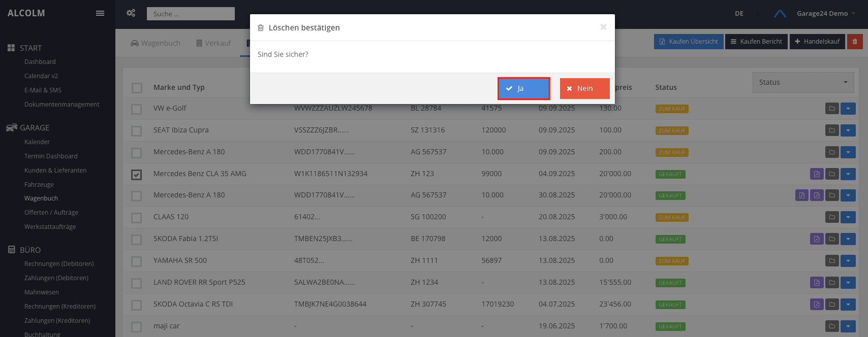Open folder icon for CLAAS 120 row
Image resolution: width=868 pixels, height=337 pixels.
[x=832, y=217]
